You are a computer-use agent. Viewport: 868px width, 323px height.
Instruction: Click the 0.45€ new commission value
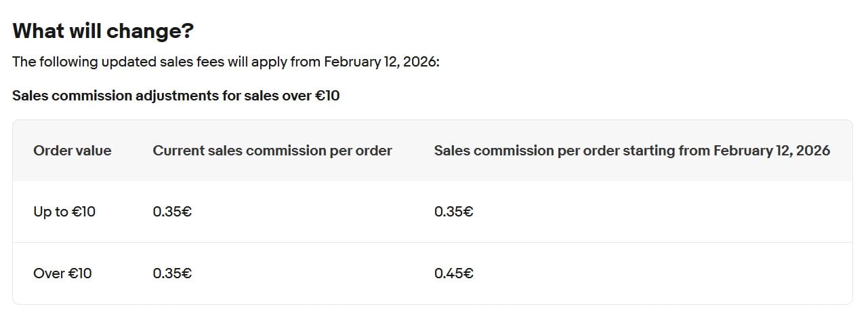click(x=453, y=273)
